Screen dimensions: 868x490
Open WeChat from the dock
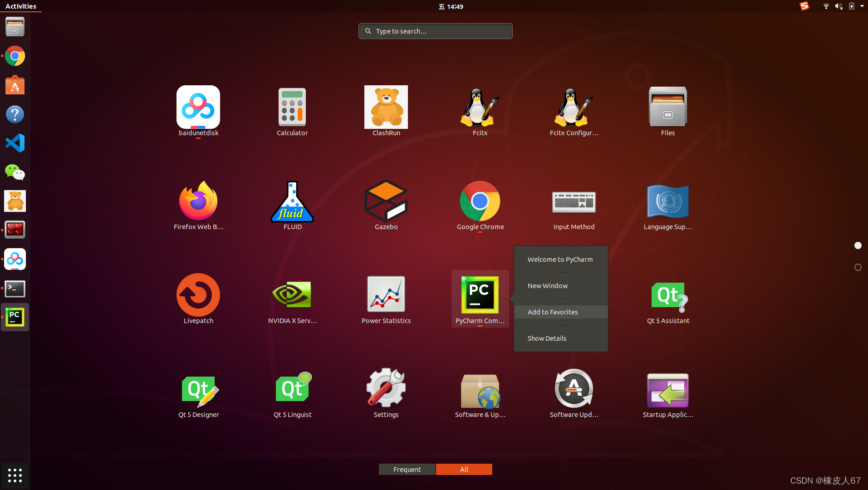[15, 172]
